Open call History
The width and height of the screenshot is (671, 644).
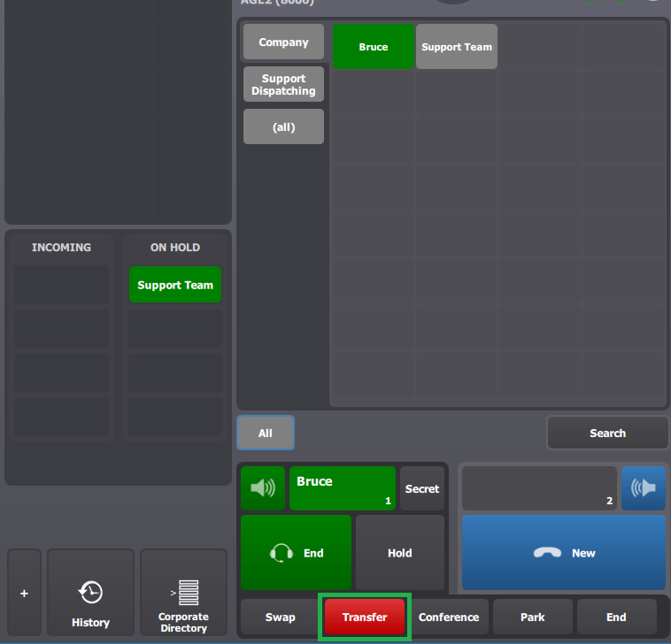90,593
